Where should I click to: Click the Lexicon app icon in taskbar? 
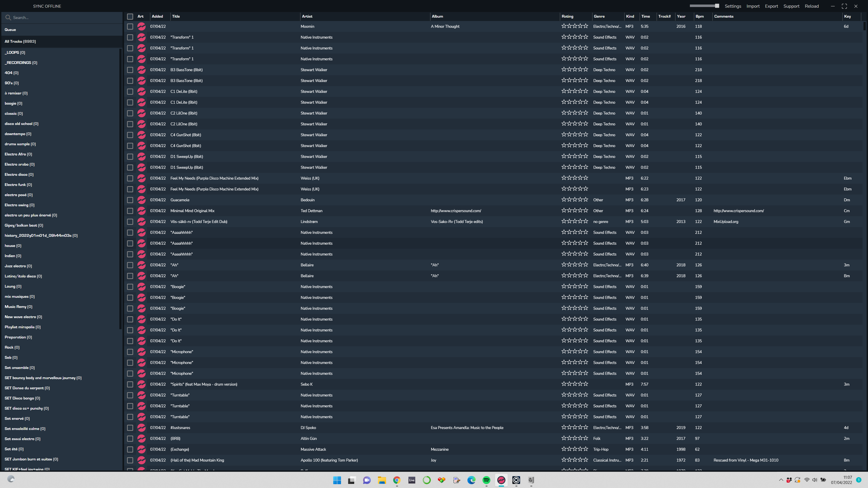501,480
